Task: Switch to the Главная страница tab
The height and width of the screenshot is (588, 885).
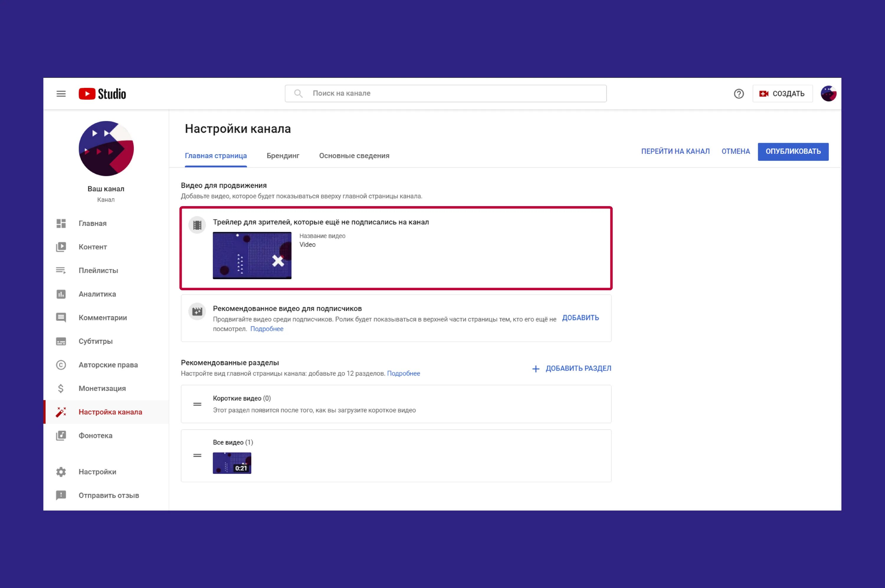Action: tap(216, 156)
